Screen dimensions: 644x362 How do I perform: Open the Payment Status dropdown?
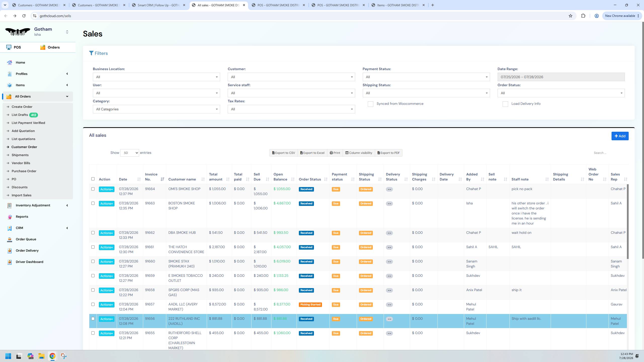[426, 77]
